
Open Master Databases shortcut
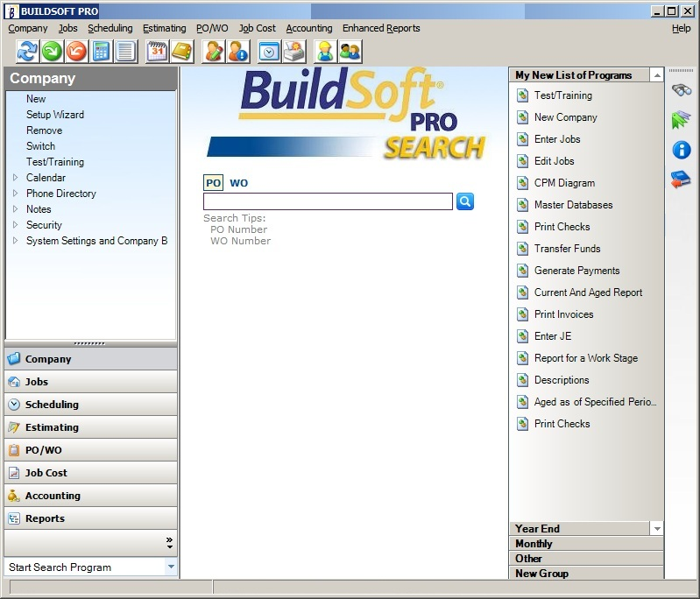573,205
